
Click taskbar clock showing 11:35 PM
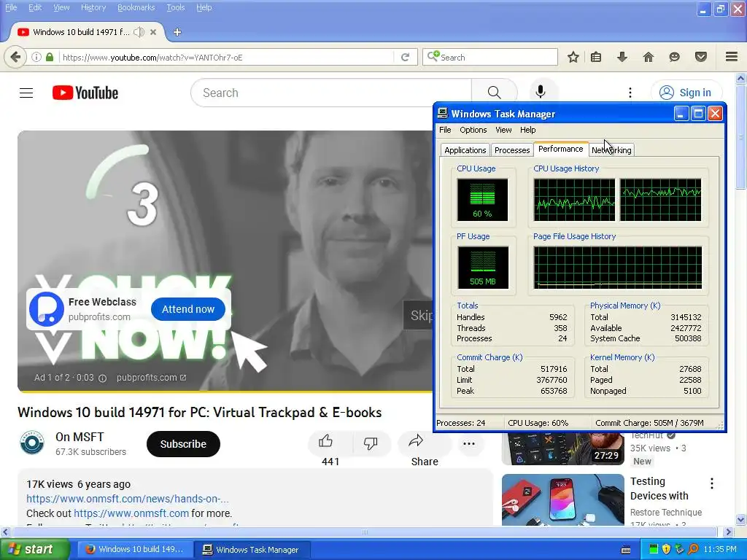click(720, 550)
